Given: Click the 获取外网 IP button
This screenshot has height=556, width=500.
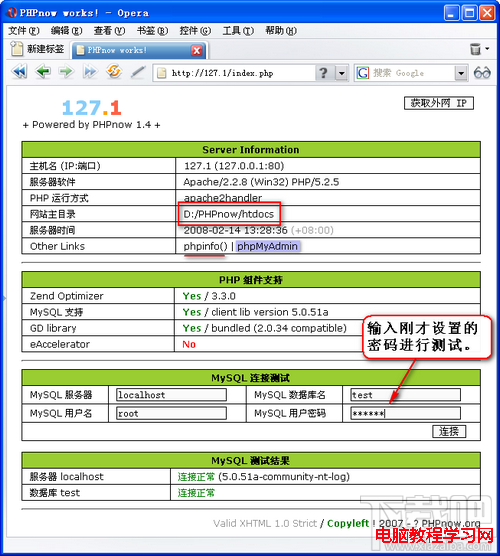Looking at the screenshot, I should (x=439, y=103).
